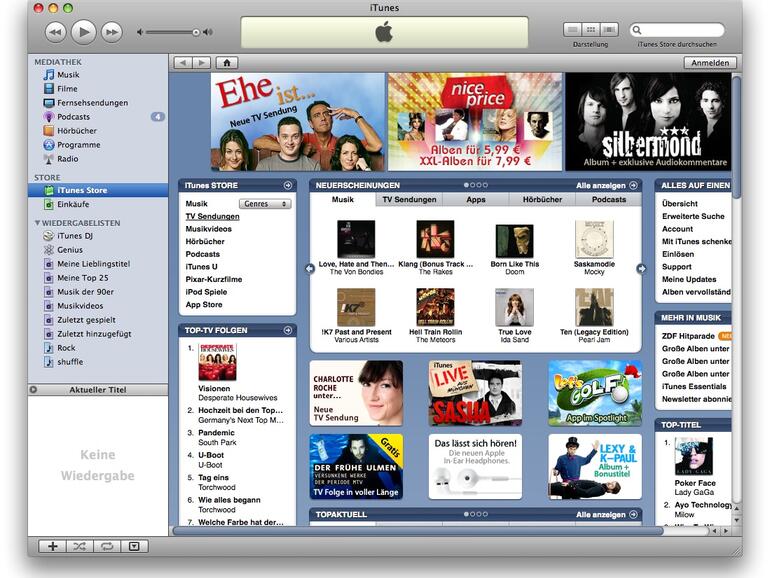Collapse the Aktueller Titel panel

[x=33, y=390]
